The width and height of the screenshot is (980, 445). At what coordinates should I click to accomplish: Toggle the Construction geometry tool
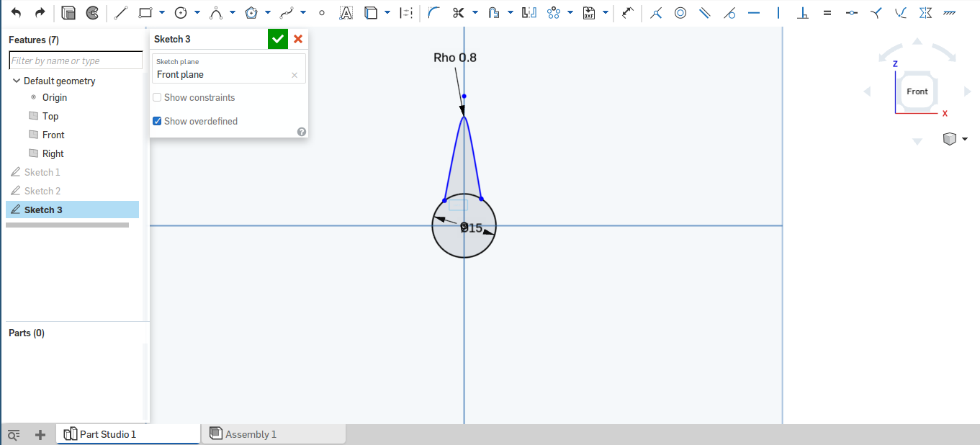click(407, 12)
